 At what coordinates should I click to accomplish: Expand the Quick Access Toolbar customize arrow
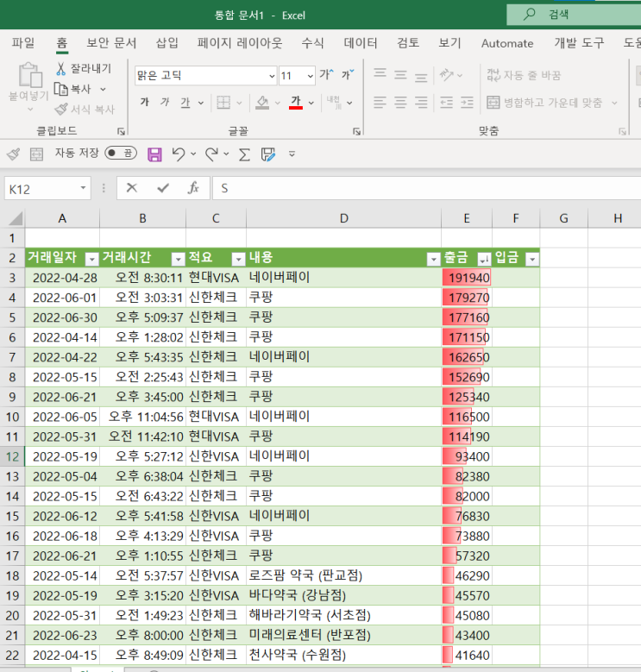[x=292, y=154]
